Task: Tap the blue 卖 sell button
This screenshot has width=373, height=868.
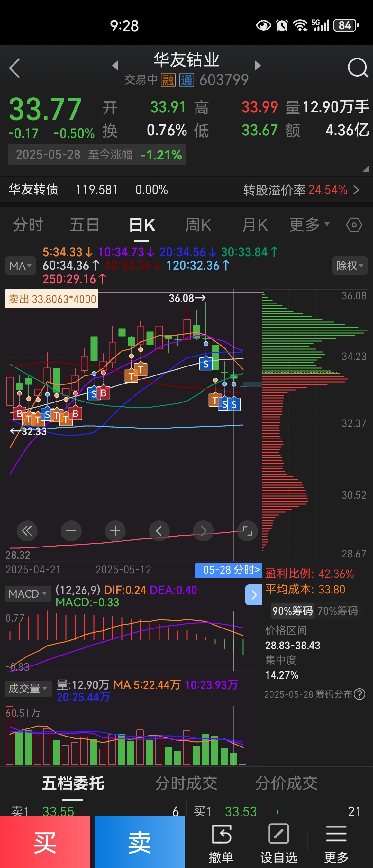Action: pyautogui.click(x=140, y=842)
